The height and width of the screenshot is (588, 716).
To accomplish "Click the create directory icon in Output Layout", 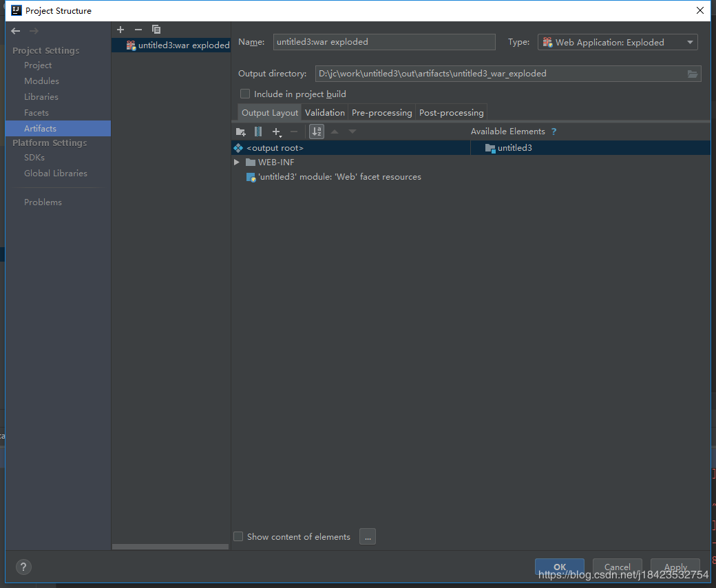I will point(240,132).
